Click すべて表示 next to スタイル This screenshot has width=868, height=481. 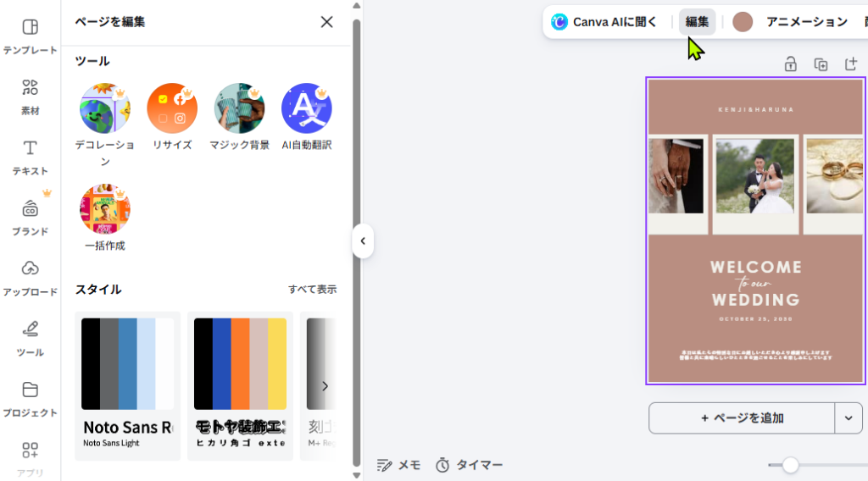pyautogui.click(x=312, y=289)
